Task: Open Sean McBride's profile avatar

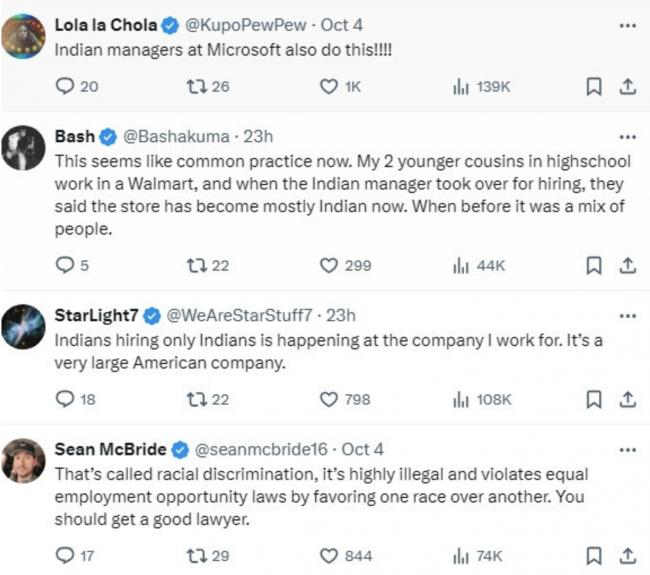Action: tap(23, 459)
